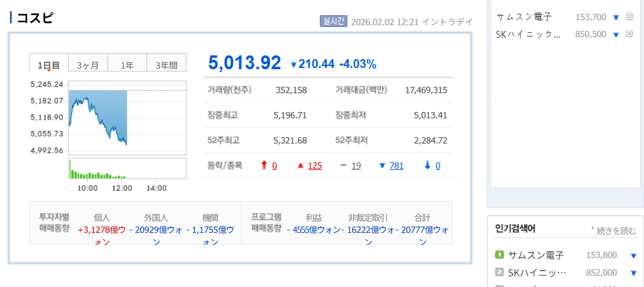Click the blue lower-limit arrow icon
This screenshot has height=287, width=644.
click(x=427, y=166)
